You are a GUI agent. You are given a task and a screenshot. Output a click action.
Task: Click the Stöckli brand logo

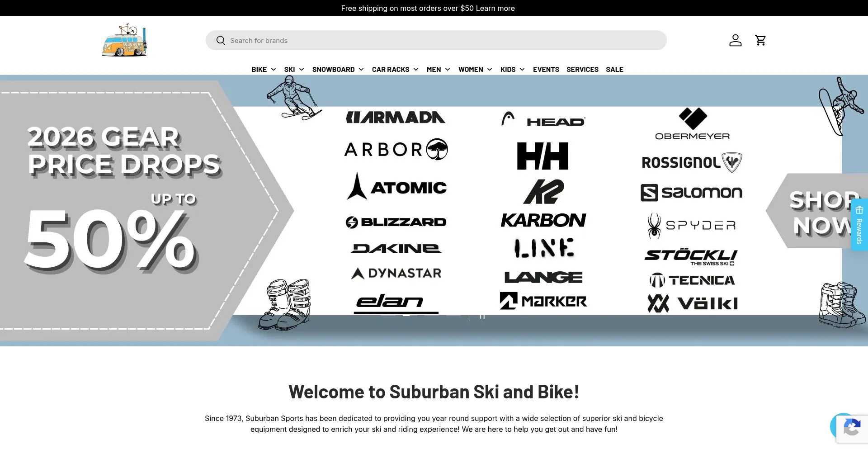(691, 257)
